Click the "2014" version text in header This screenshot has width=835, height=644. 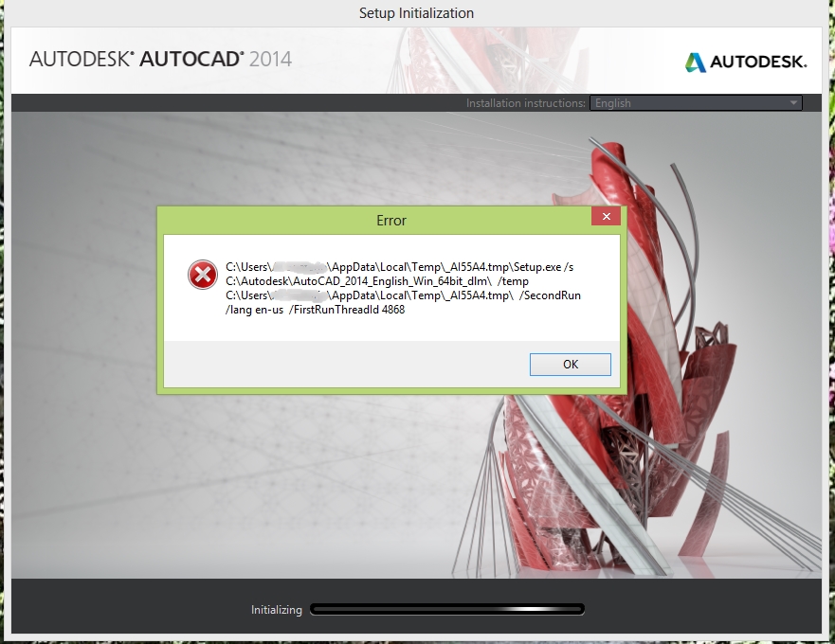271,59
